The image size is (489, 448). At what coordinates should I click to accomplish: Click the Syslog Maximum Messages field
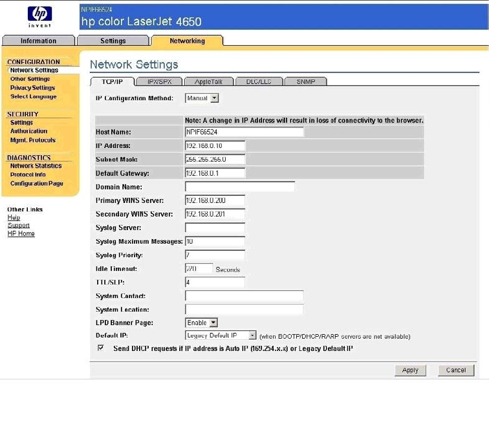215,241
